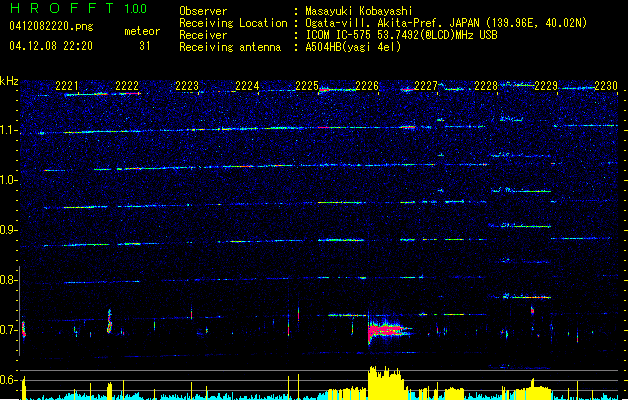The width and height of the screenshot is (629, 400).
Task: Click the meteor count value 31
Action: point(145,46)
